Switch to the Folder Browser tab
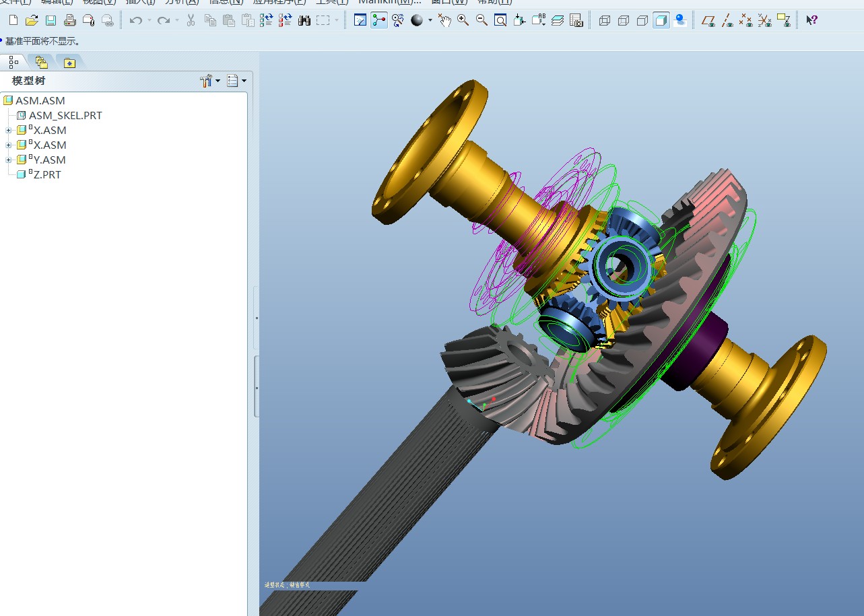 (42, 63)
